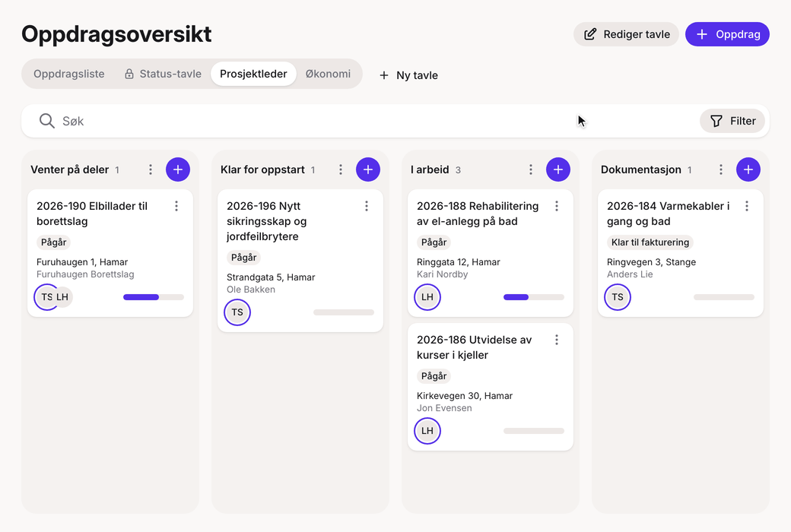This screenshot has width=791, height=532.
Task: Click the I arbeid column title
Action: coord(430,169)
